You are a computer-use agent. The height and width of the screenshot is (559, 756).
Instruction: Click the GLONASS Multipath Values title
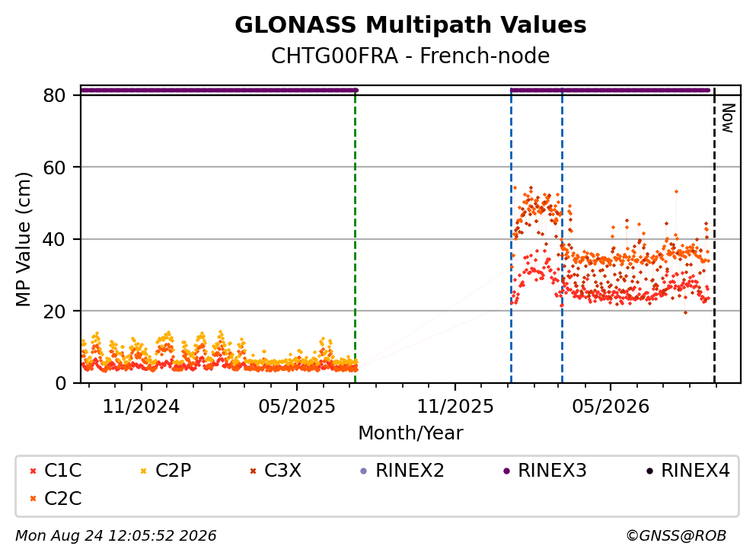click(x=410, y=25)
